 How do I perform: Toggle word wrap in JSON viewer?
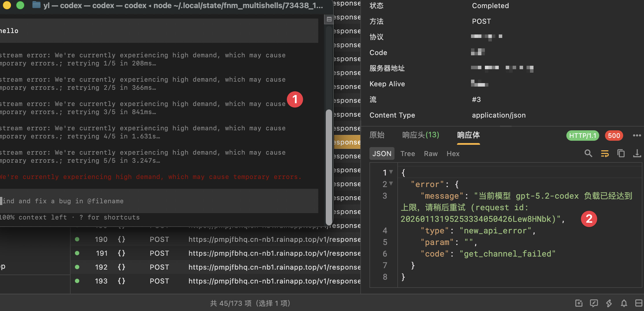(x=605, y=153)
